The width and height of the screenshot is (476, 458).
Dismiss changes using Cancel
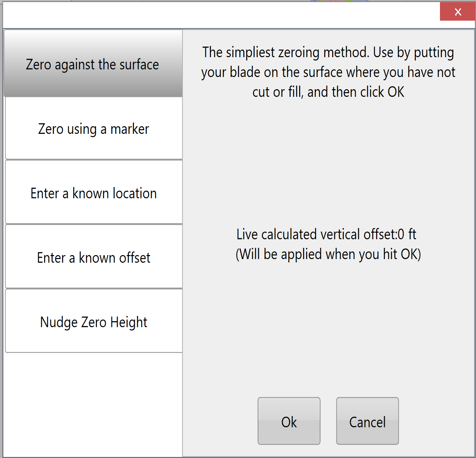tap(368, 421)
